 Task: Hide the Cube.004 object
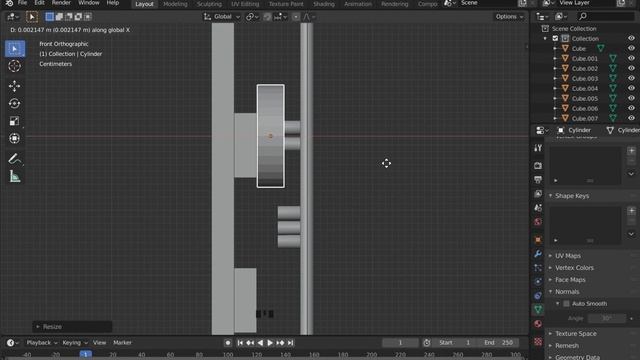click(x=631, y=88)
